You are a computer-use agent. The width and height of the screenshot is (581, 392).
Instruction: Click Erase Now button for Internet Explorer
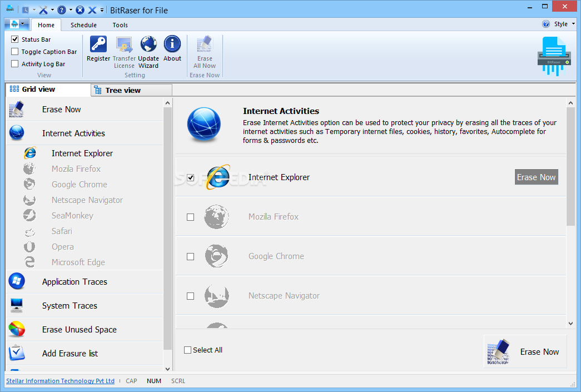(536, 177)
